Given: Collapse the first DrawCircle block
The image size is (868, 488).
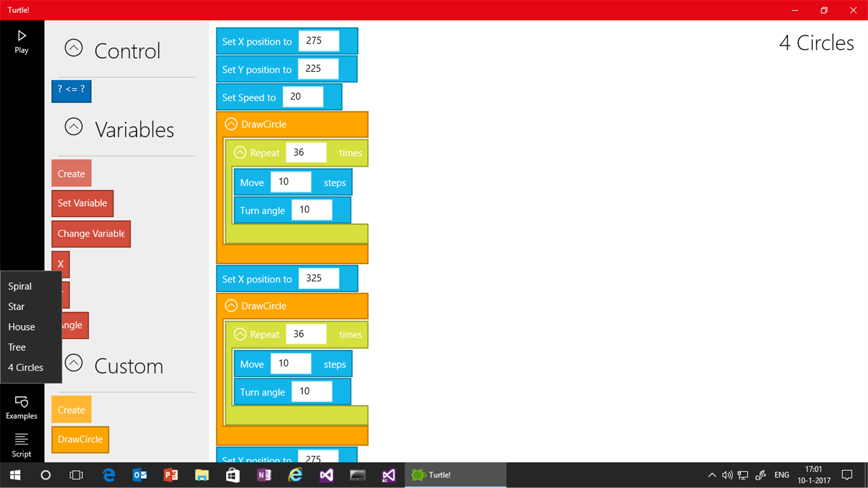Looking at the screenshot, I should click(230, 123).
